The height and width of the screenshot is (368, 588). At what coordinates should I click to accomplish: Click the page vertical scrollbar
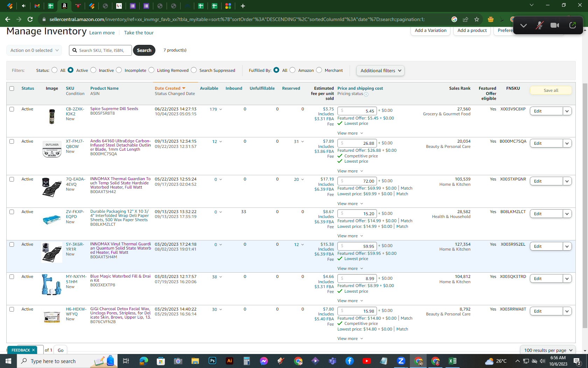click(585, 205)
